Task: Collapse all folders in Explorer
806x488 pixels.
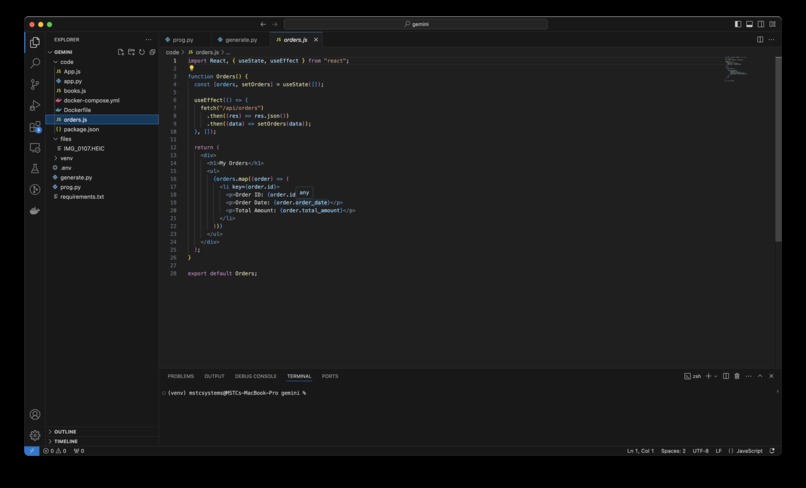Action: 152,52
